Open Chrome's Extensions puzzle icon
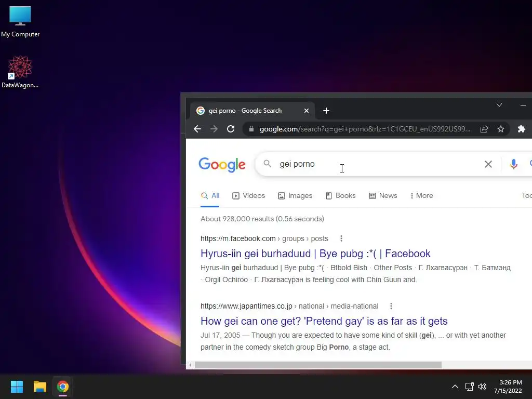This screenshot has width=532, height=399. pyautogui.click(x=522, y=129)
